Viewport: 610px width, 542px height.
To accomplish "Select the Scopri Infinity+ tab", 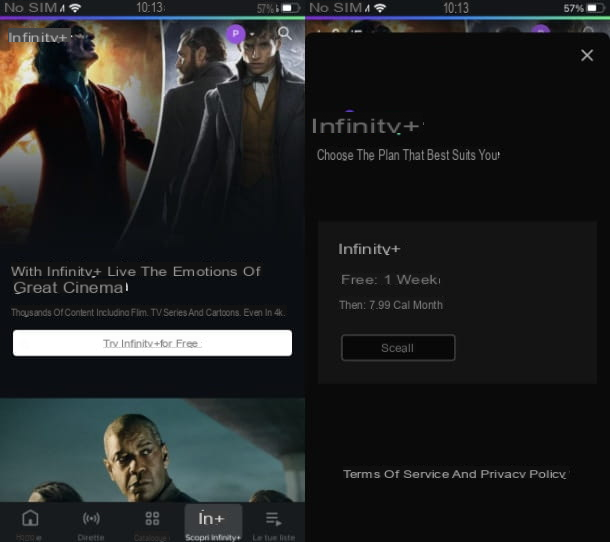I will (x=213, y=523).
